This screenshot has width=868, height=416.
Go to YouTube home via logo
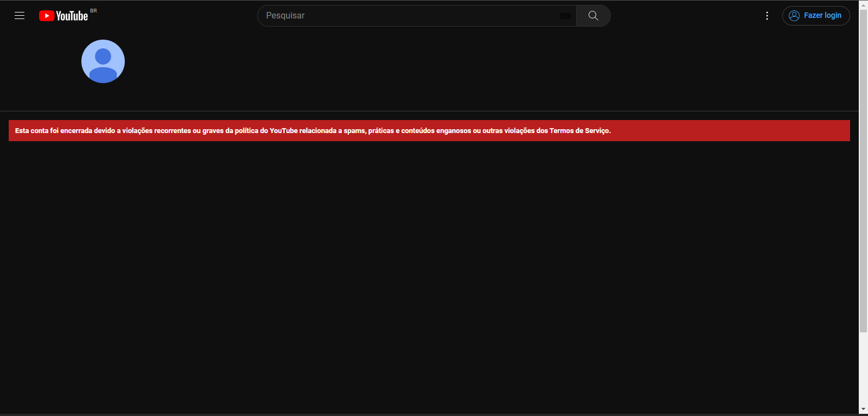click(63, 16)
